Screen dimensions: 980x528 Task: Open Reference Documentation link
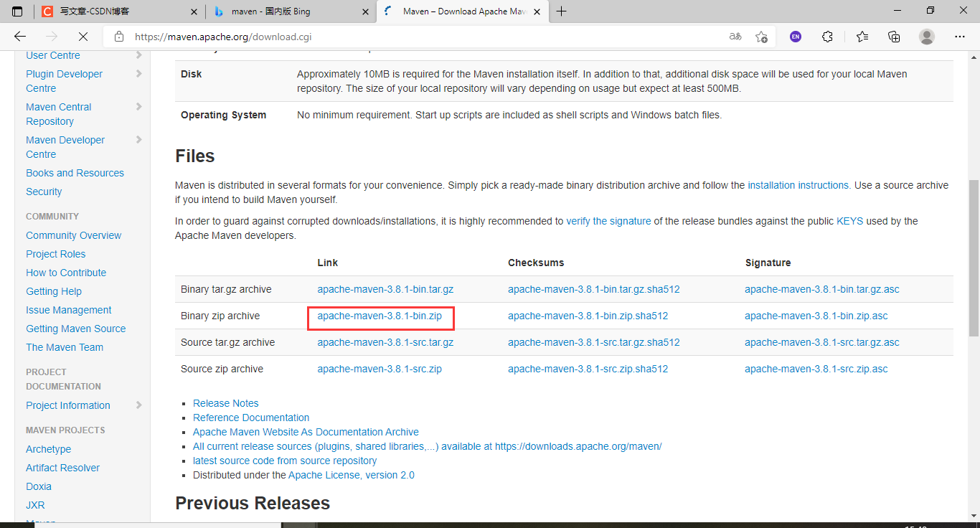pyautogui.click(x=251, y=418)
